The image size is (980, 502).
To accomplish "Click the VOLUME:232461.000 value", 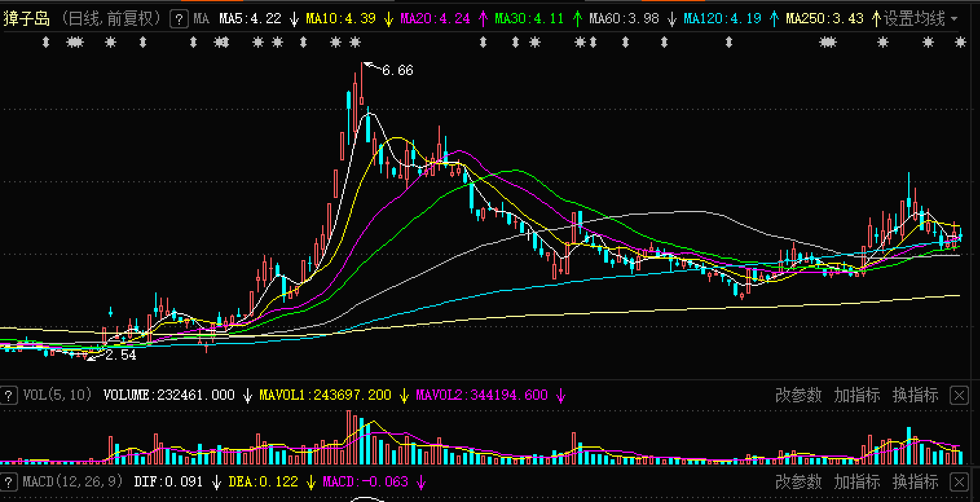I will tap(169, 395).
